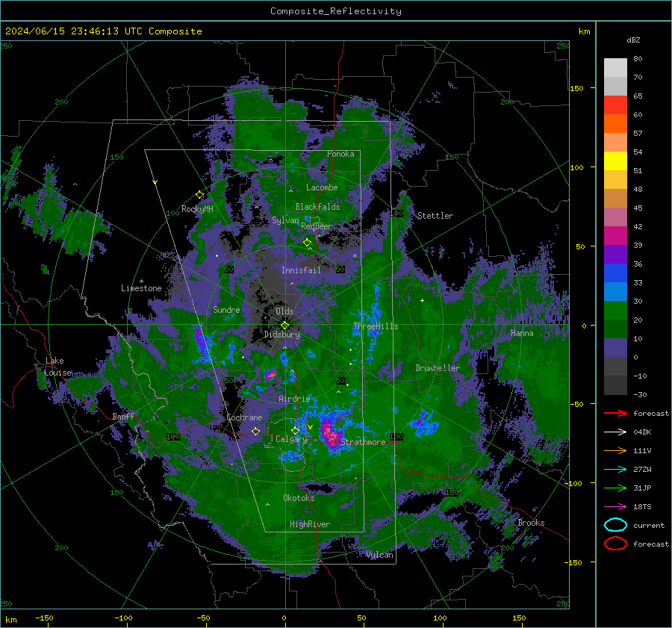Click the small magenta cell northwest of Airdrie
The image size is (672, 628).
coord(270,376)
